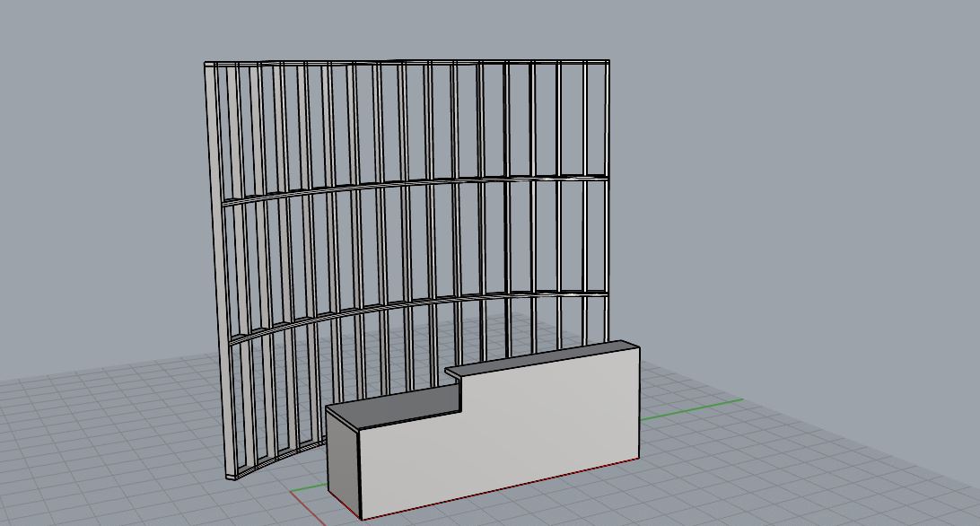
Task: Click the top-right corner of the curved frame
Action: 608,63
